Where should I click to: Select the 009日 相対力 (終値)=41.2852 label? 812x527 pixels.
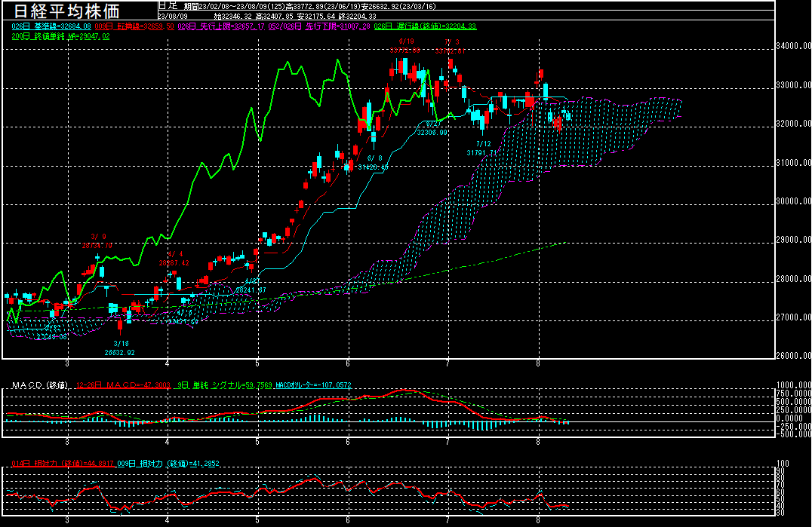tap(168, 464)
